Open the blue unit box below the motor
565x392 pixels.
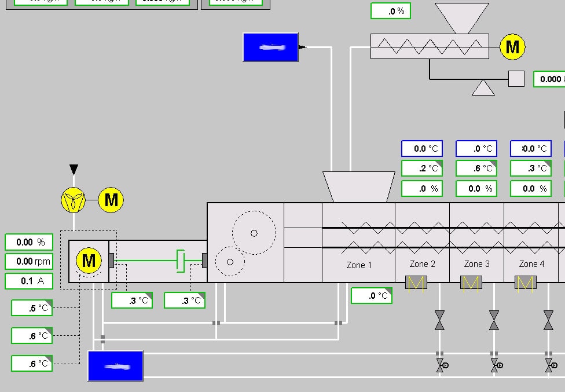click(116, 366)
